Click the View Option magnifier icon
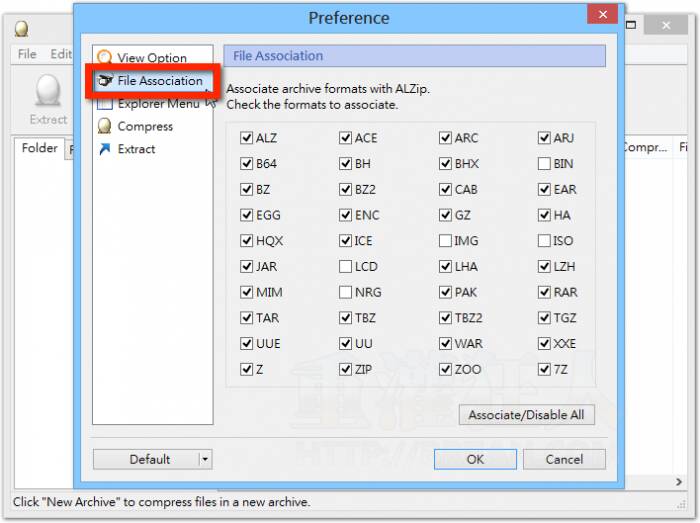Viewport: 700px width, 523px height. click(104, 57)
